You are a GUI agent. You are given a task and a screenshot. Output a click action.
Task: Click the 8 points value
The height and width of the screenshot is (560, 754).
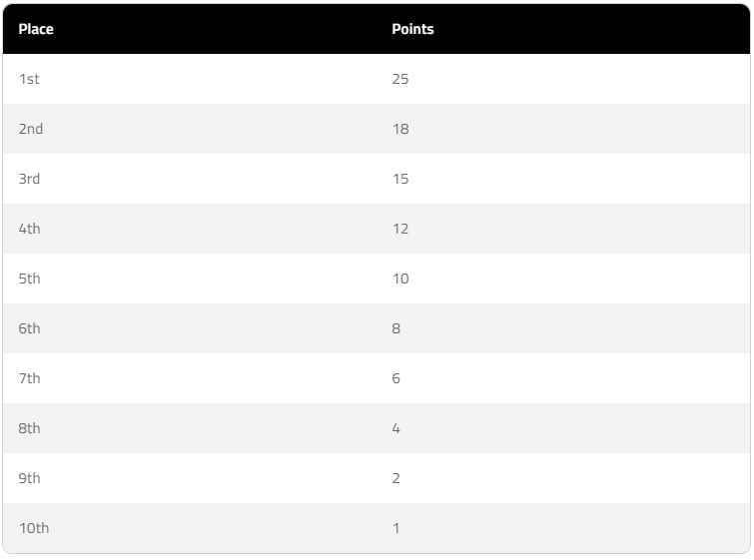pos(396,328)
